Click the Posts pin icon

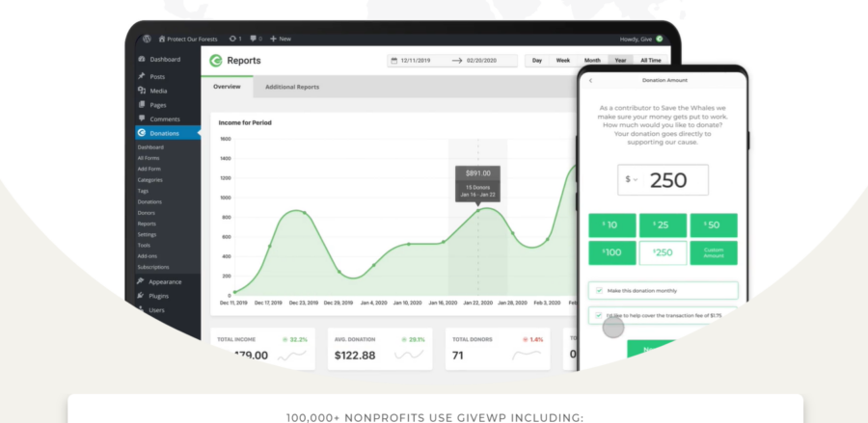[x=141, y=76]
